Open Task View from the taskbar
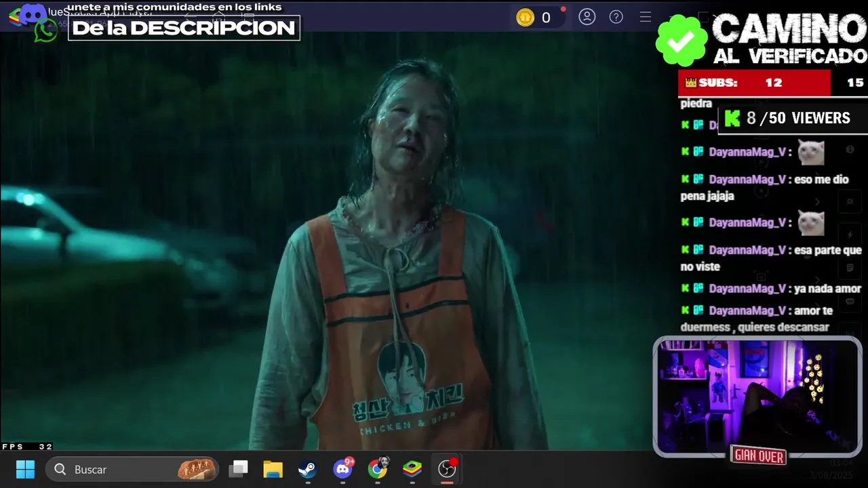The width and height of the screenshot is (868, 488). 238,469
